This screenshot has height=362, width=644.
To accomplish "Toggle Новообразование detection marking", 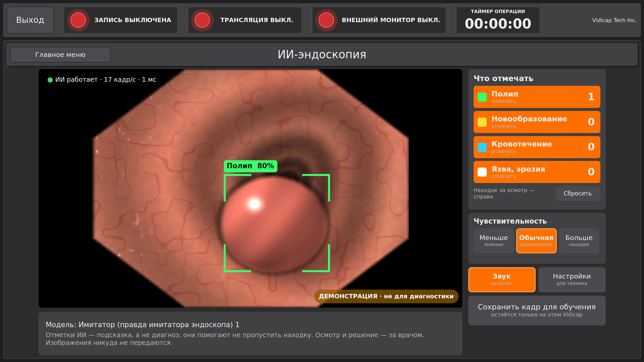I will (x=537, y=122).
